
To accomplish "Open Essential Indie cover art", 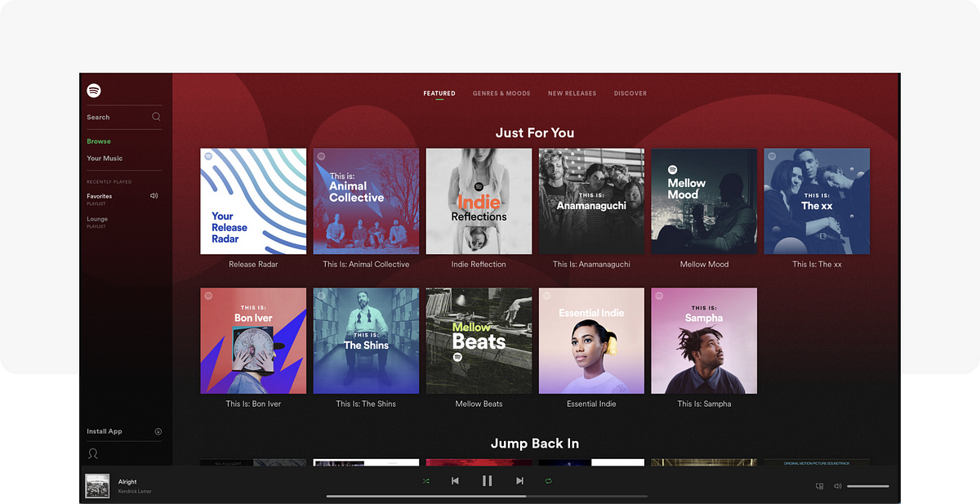I will (591, 341).
